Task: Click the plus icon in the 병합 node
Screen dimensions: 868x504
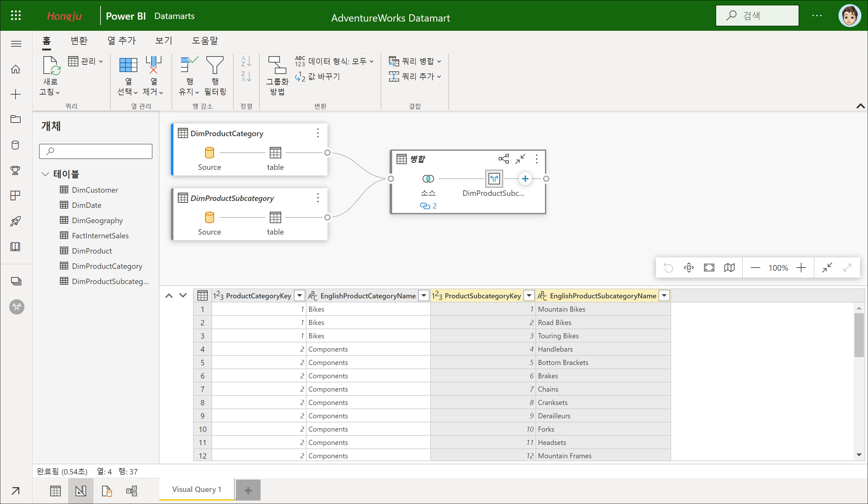Action: pyautogui.click(x=525, y=179)
